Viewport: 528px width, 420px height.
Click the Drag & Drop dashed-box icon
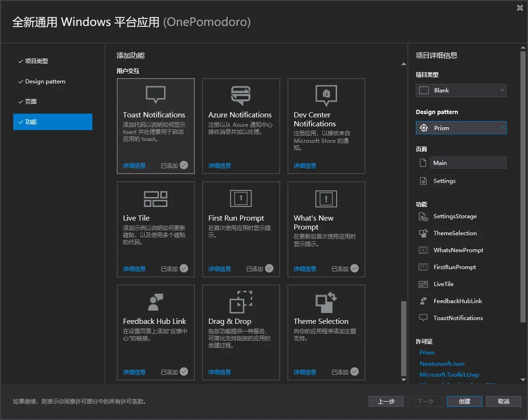(241, 302)
